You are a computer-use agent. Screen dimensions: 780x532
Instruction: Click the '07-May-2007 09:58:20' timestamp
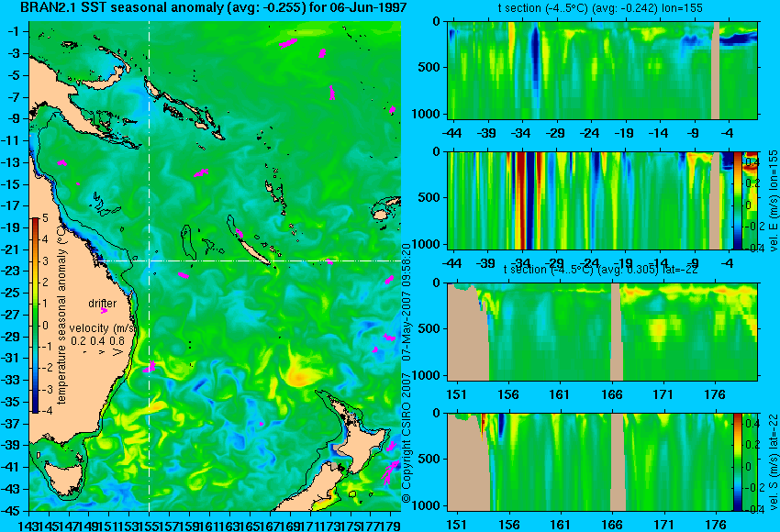pyautogui.click(x=407, y=303)
